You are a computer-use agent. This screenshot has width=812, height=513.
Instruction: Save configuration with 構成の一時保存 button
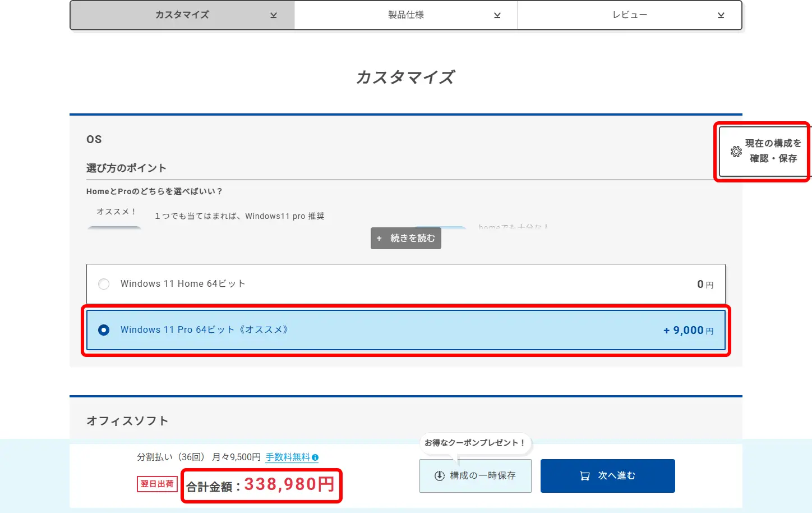click(475, 475)
